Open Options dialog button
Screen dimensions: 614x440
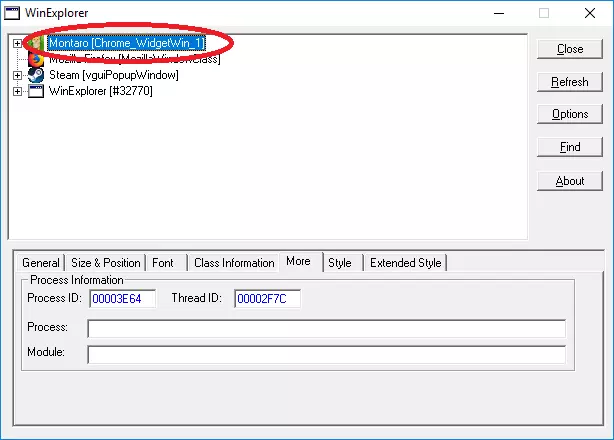570,114
